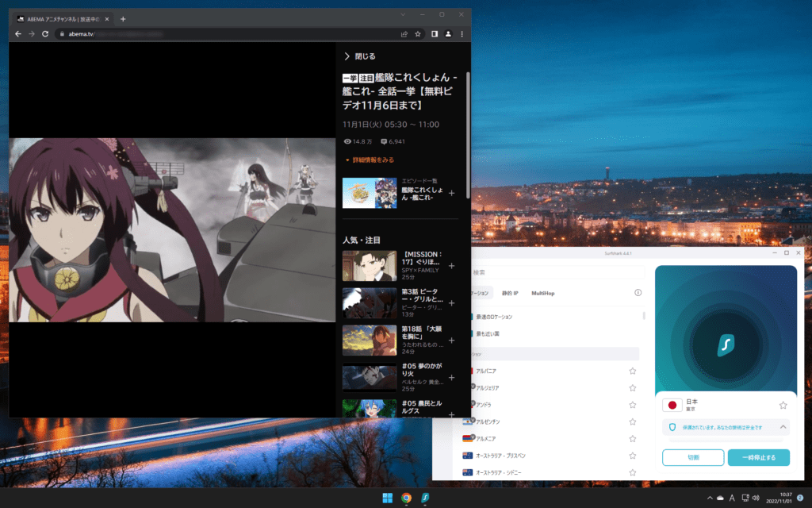Open 艦隊これくしょん episode list thumbnail

370,193
